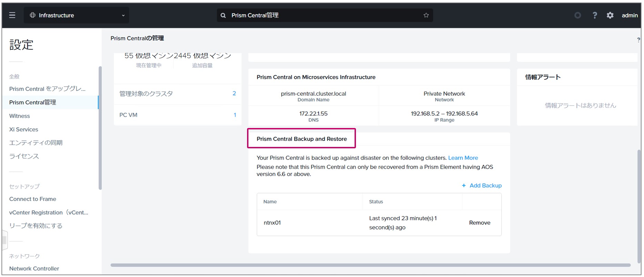Click the Infrastructure globe icon
This screenshot has width=644, height=277.
tap(33, 15)
